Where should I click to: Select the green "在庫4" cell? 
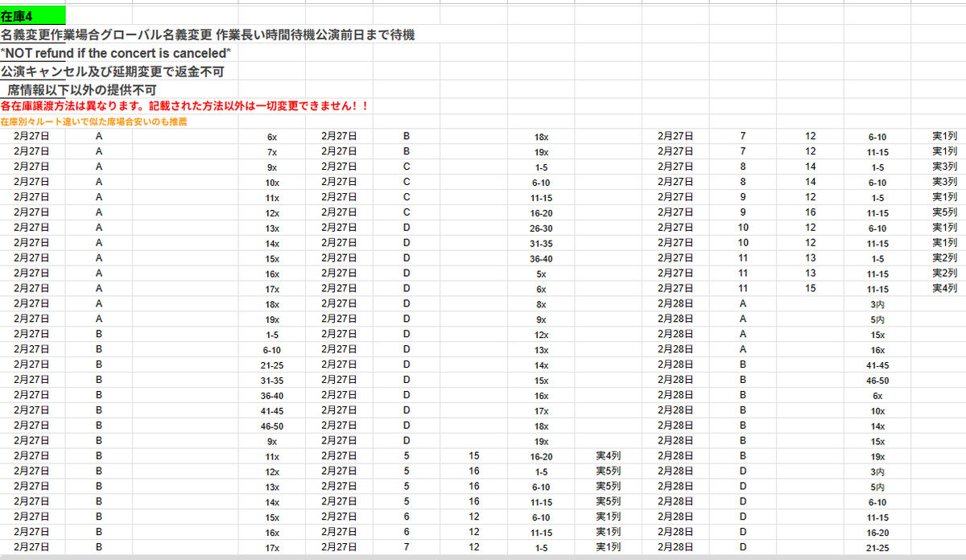click(x=33, y=16)
